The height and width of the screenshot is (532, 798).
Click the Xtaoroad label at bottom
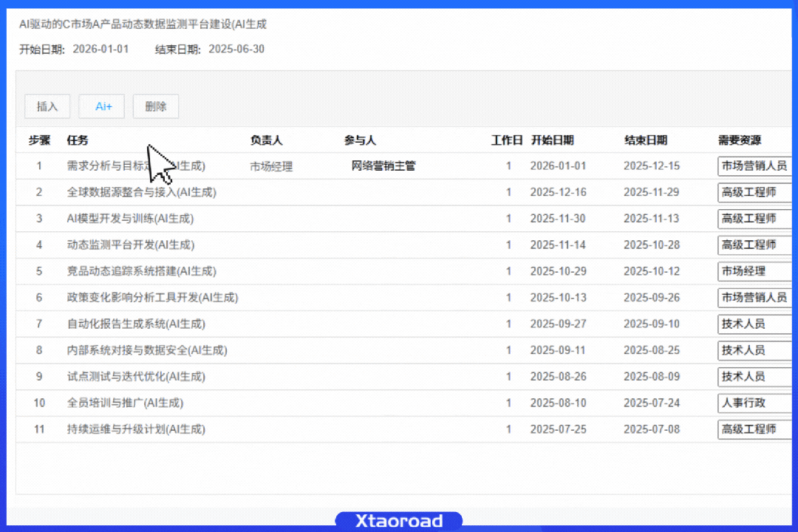pos(399,521)
